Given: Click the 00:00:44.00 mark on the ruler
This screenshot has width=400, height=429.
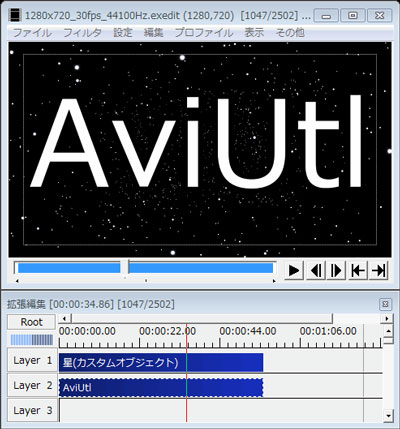Looking at the screenshot, I should pos(248,331).
